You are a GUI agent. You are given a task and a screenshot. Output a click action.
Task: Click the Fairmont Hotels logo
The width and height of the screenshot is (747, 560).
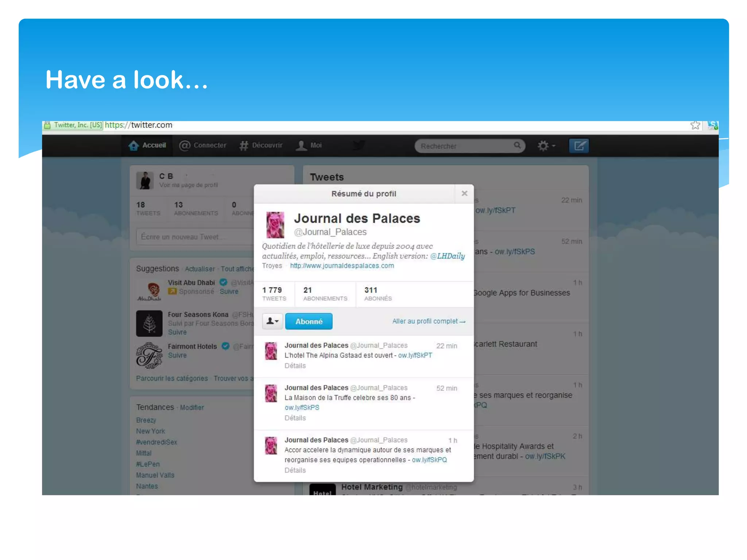(149, 355)
